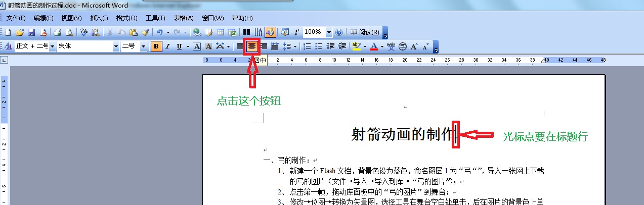
Task: Decrease the paragraph indent
Action: 330,46
